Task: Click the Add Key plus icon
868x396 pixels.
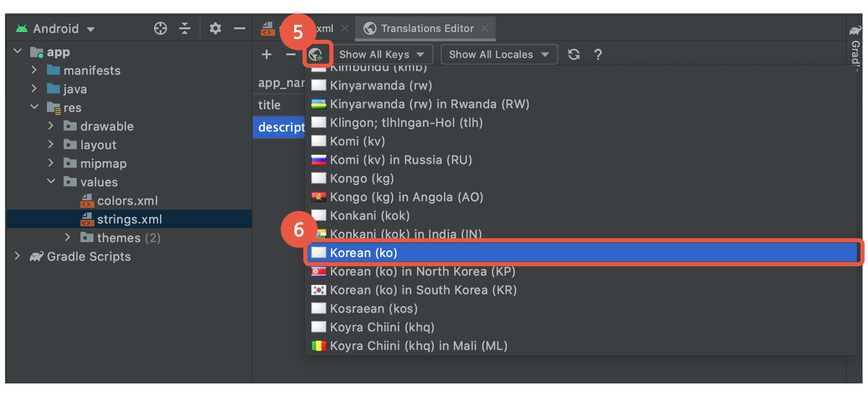Action: pyautogui.click(x=266, y=54)
